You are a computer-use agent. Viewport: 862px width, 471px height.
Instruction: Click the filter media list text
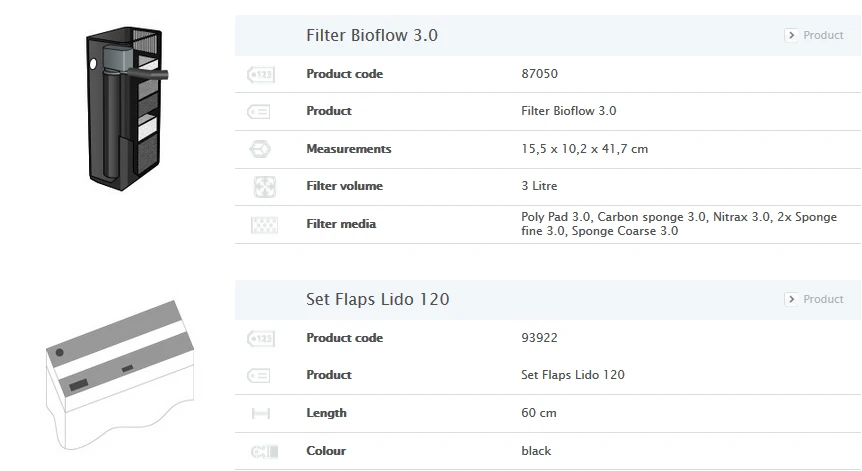(x=678, y=224)
